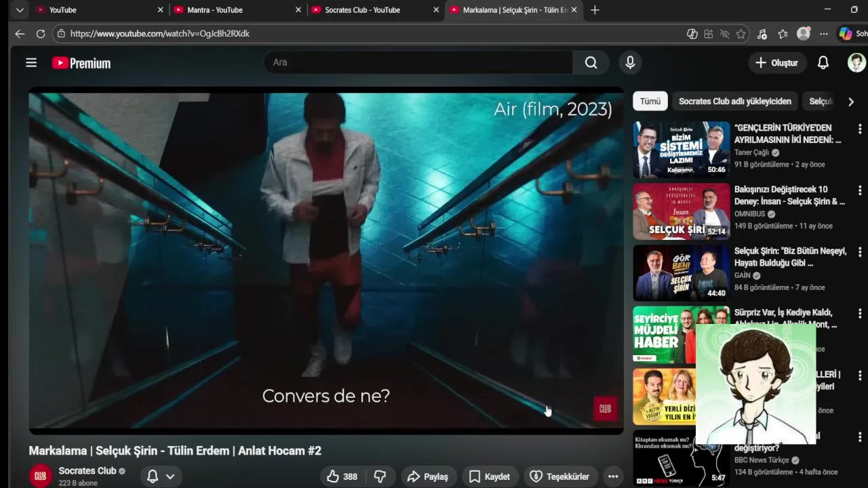Screen dimensions: 868x488
Task: Open the YouTube hamburger guide menu
Action: tap(31, 63)
